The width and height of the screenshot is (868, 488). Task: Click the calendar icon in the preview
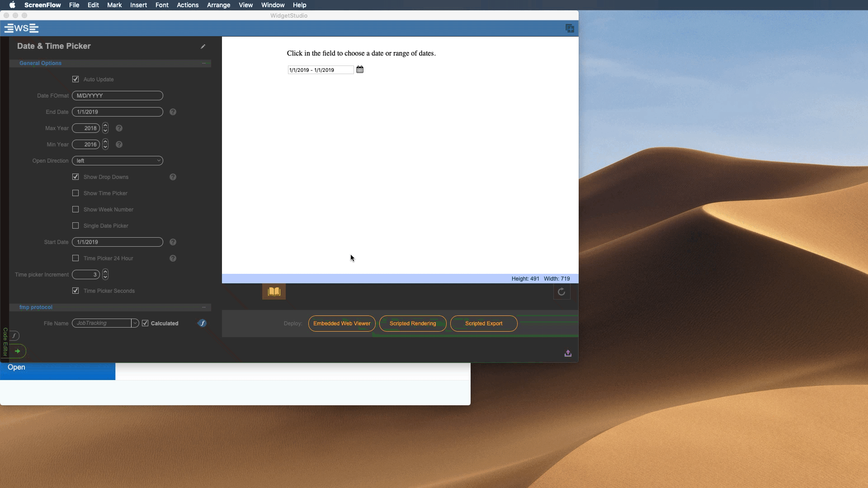[x=360, y=70]
